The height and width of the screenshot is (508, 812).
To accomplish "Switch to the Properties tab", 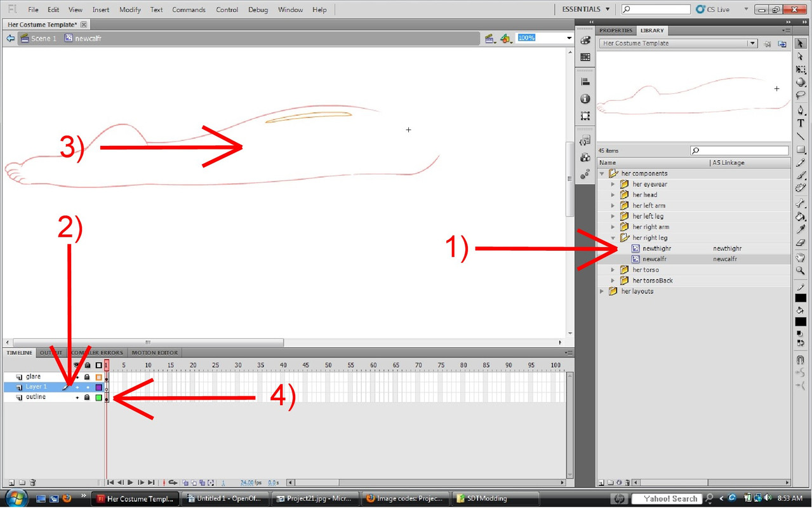I will coord(615,30).
